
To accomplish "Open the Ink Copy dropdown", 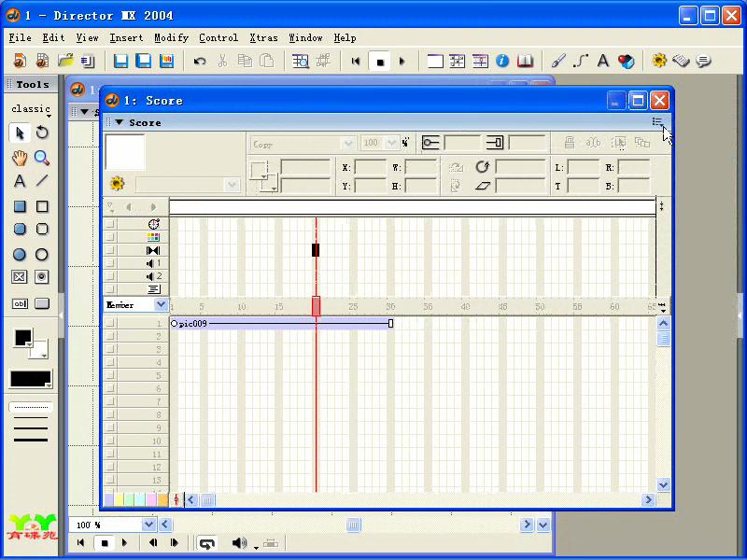I will coord(348,143).
